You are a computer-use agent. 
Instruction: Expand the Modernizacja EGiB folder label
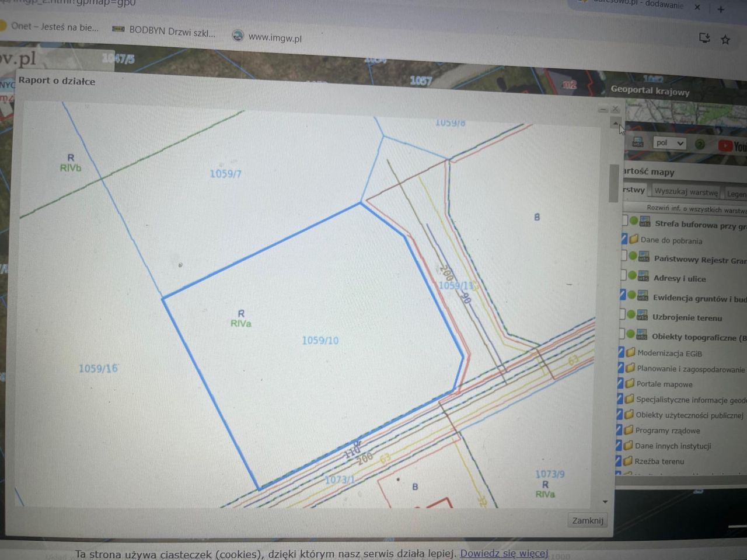pyautogui.click(x=669, y=353)
